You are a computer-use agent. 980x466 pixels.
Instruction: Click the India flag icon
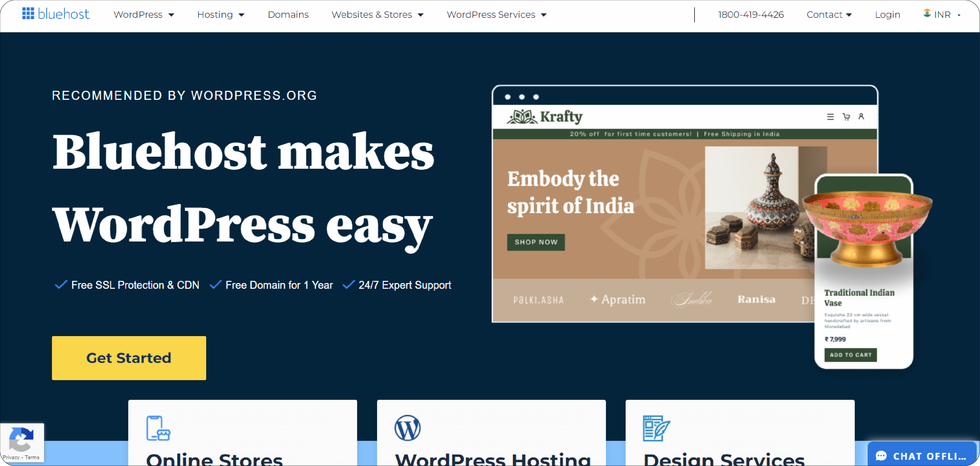[927, 13]
